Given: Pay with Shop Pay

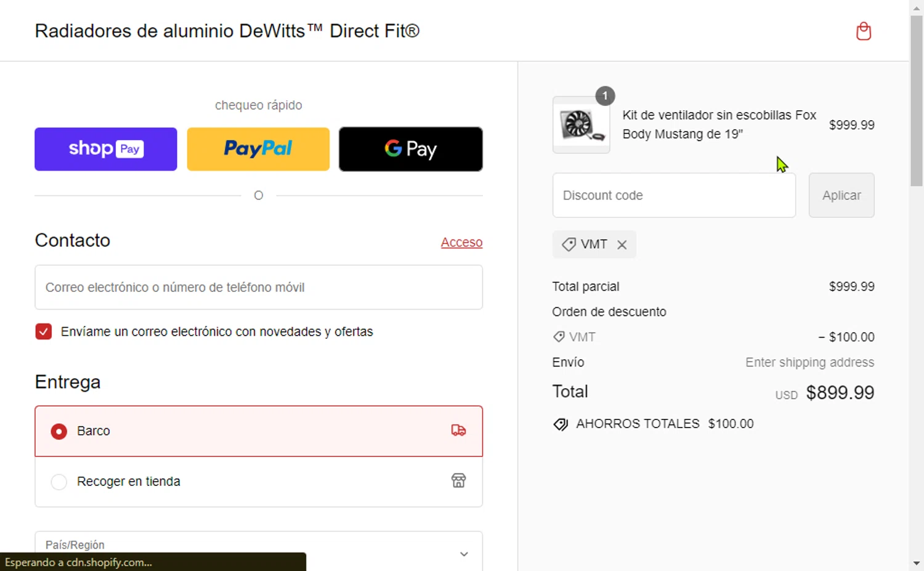Looking at the screenshot, I should pyautogui.click(x=106, y=149).
